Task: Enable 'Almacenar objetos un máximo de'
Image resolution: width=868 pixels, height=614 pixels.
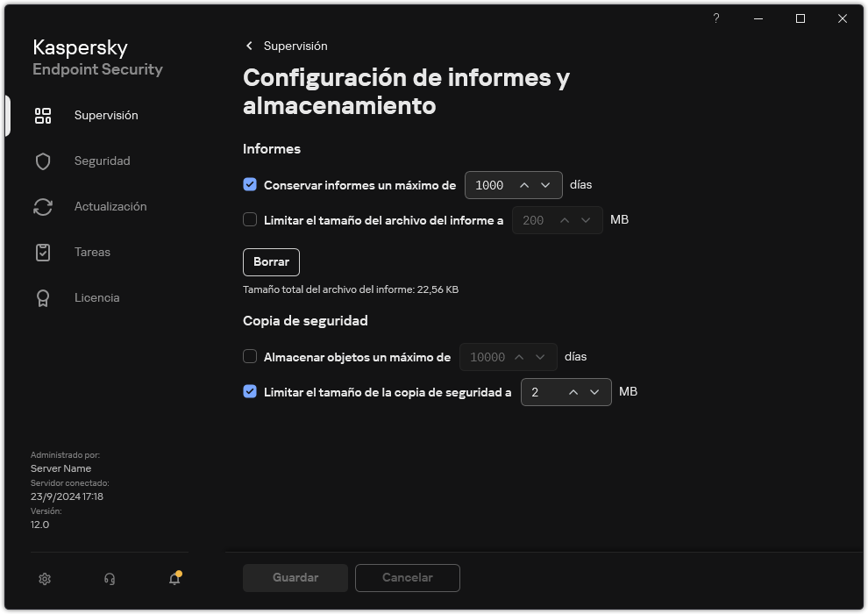Action: (250, 357)
